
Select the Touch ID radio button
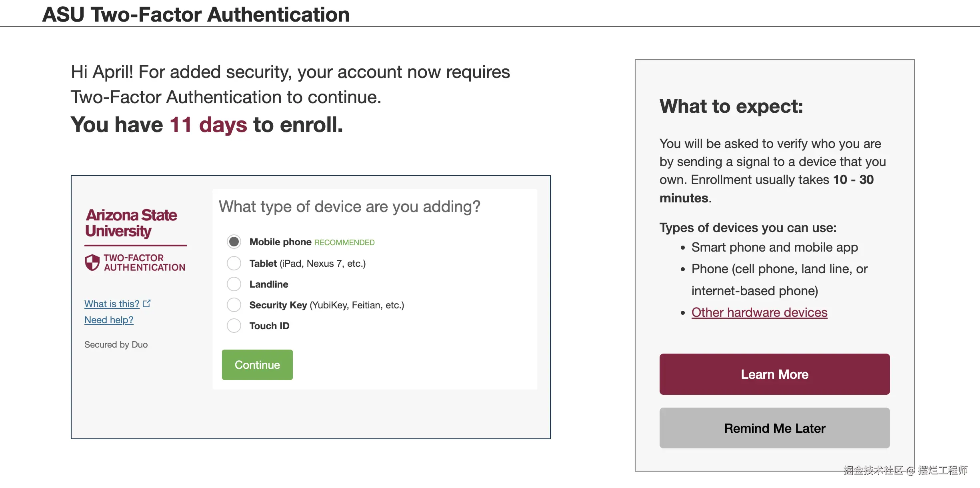click(234, 326)
